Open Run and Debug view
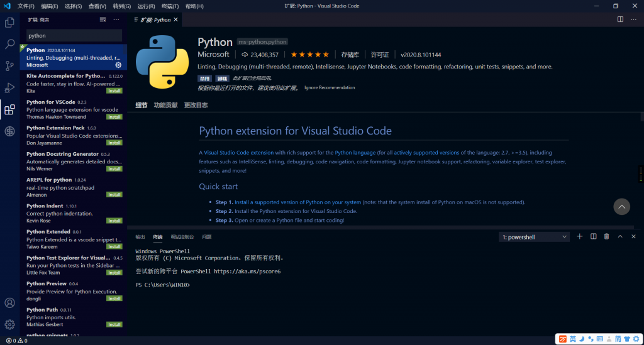 click(x=9, y=87)
